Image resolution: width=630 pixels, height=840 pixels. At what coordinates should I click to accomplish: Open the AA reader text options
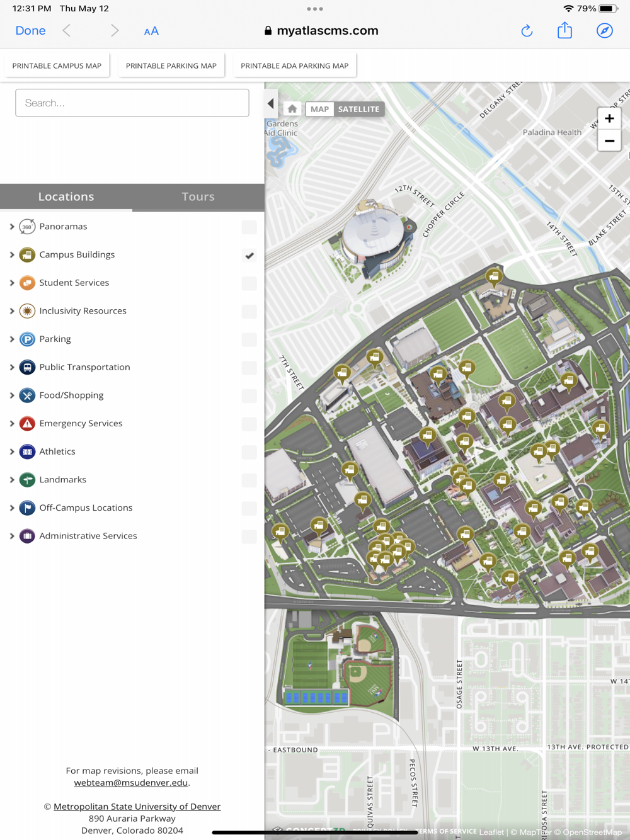151,31
